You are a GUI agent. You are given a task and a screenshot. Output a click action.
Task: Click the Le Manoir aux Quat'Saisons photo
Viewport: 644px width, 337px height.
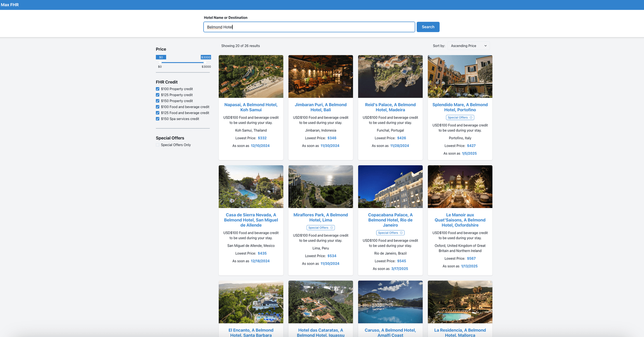point(460,187)
